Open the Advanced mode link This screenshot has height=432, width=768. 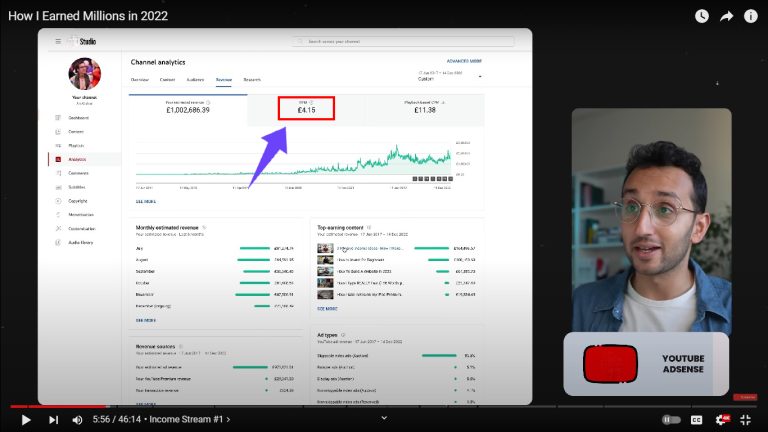point(464,61)
